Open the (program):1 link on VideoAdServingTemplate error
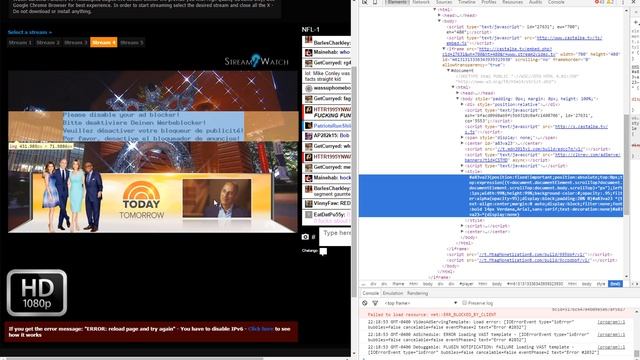640x360 pixels. tap(611, 322)
